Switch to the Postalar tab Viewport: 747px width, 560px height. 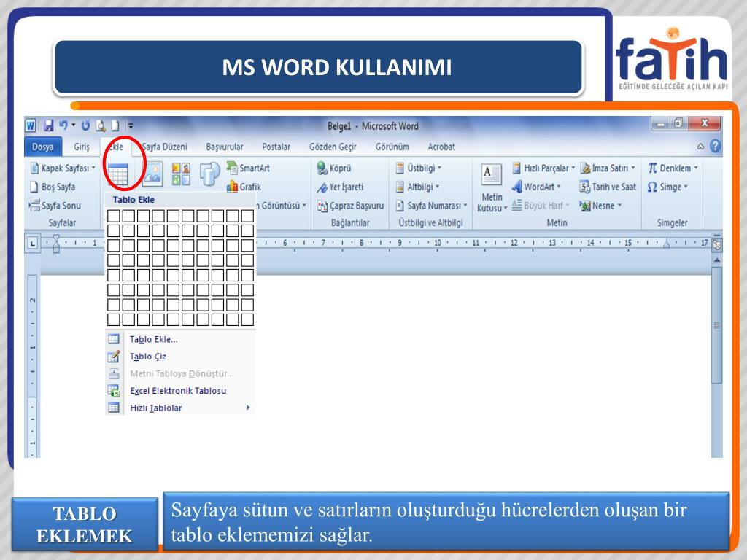[x=276, y=147]
